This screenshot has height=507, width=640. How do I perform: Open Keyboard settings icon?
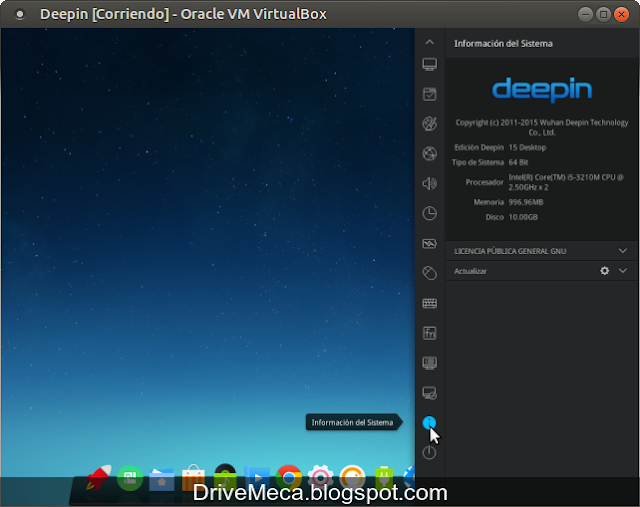[429, 303]
